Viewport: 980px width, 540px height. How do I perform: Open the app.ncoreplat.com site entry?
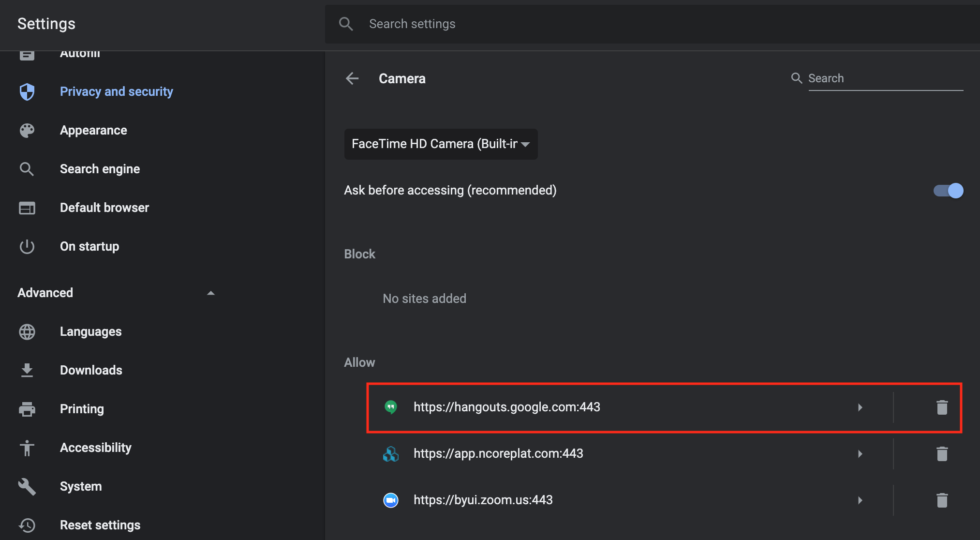coord(498,454)
